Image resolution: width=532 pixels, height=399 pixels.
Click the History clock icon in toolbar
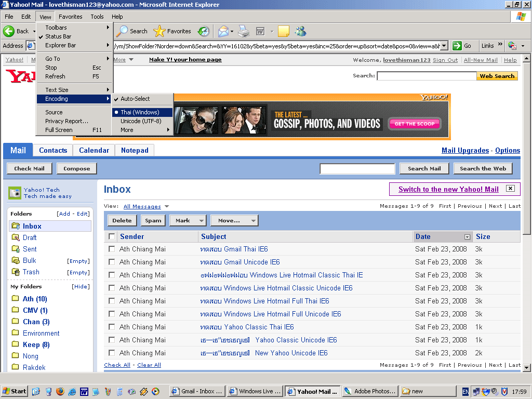pyautogui.click(x=204, y=31)
